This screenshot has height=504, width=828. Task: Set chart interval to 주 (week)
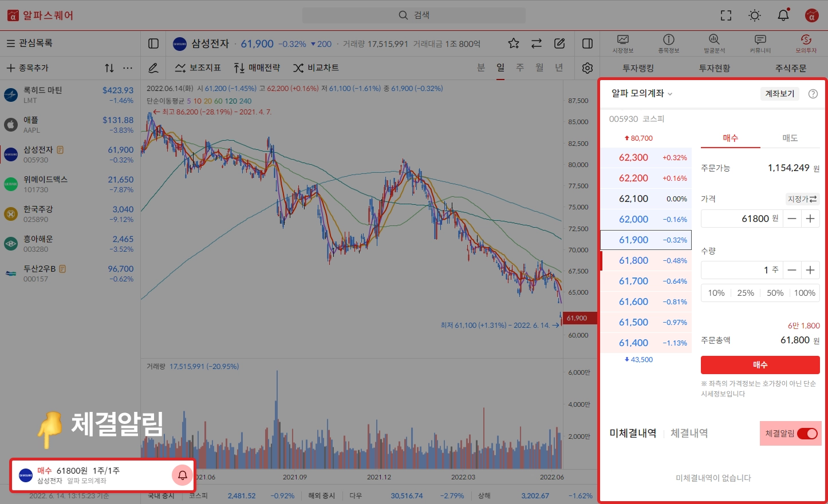pyautogui.click(x=520, y=68)
